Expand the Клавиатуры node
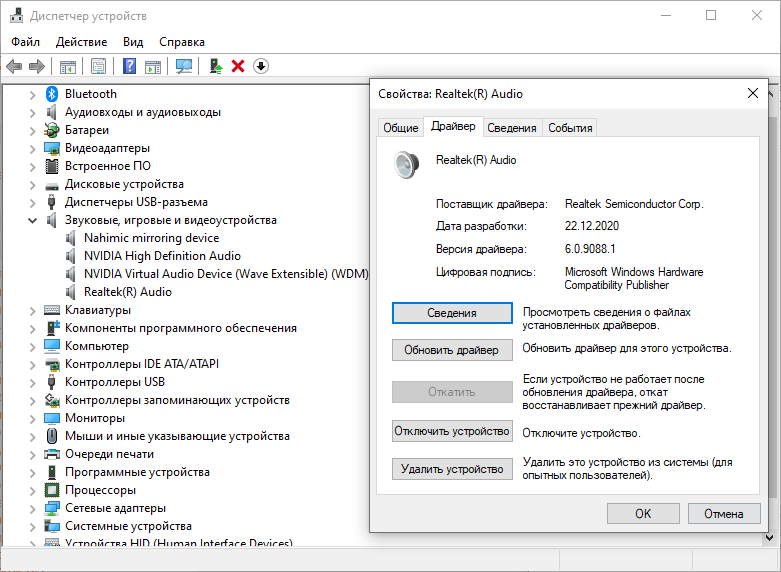781x572 pixels. [x=32, y=311]
